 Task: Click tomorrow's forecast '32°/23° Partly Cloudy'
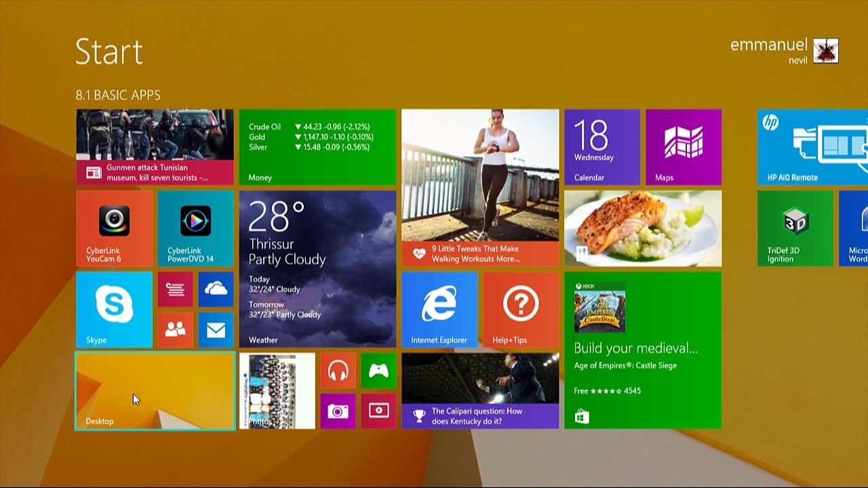(285, 314)
